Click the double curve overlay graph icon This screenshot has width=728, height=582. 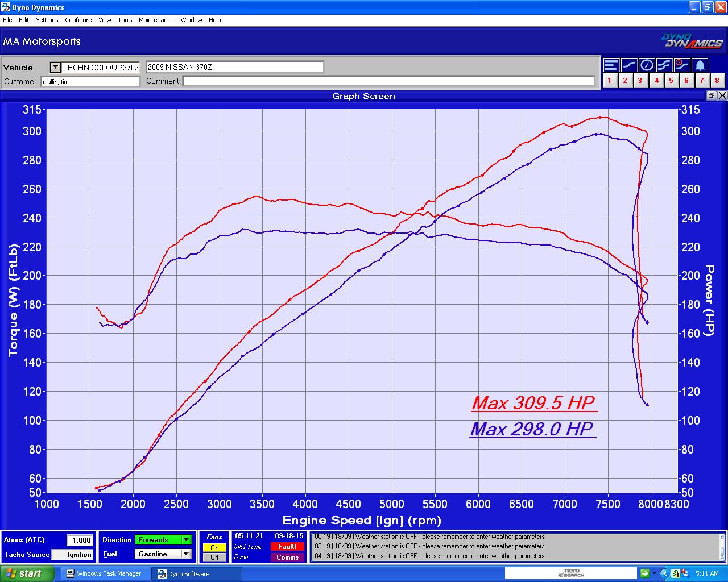click(x=664, y=65)
